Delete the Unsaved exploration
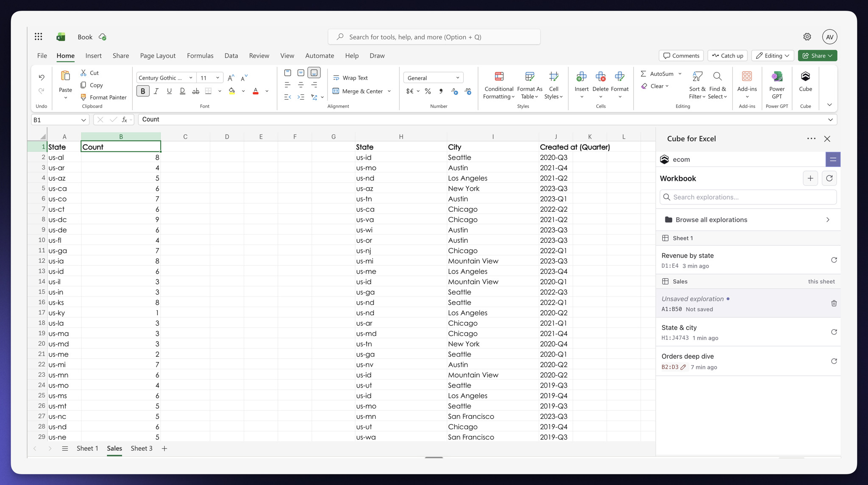This screenshot has width=868, height=485. [x=834, y=303]
